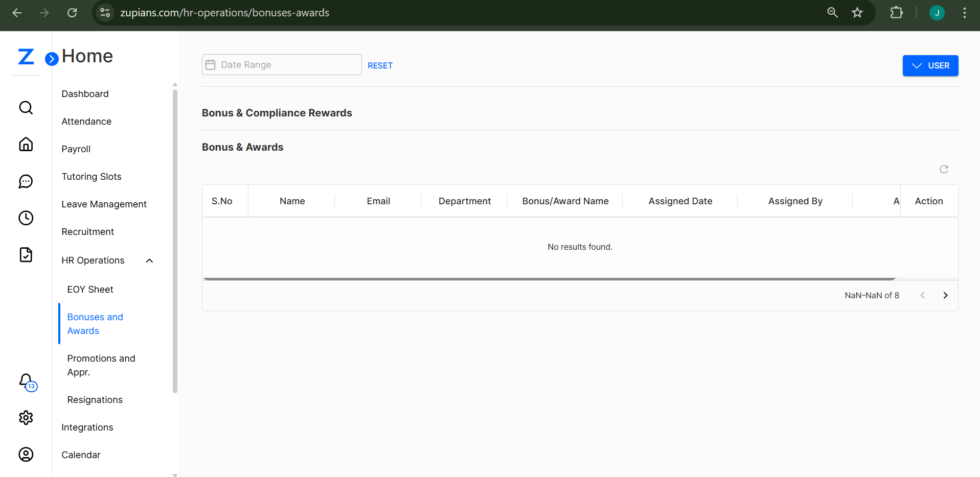Image resolution: width=980 pixels, height=477 pixels.
Task: Collapse the sidebar with blue arrow toggle
Action: (x=51, y=59)
